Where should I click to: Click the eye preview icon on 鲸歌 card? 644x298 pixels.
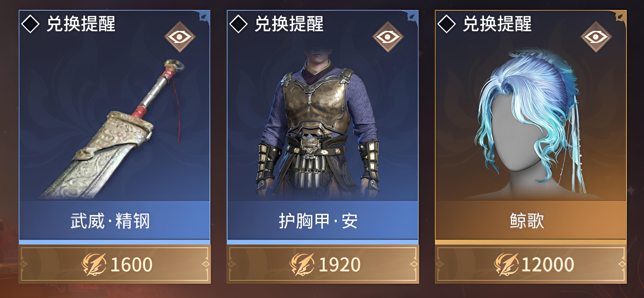tap(596, 37)
